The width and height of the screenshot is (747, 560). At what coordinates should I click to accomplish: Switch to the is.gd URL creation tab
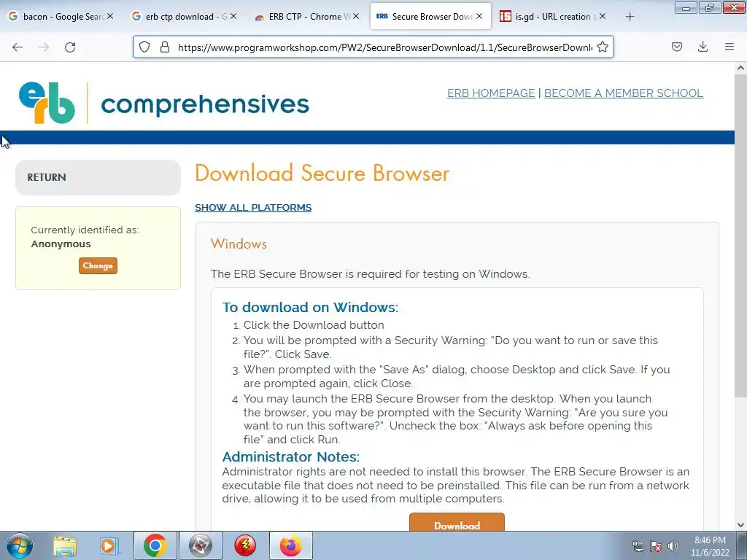pos(553,16)
